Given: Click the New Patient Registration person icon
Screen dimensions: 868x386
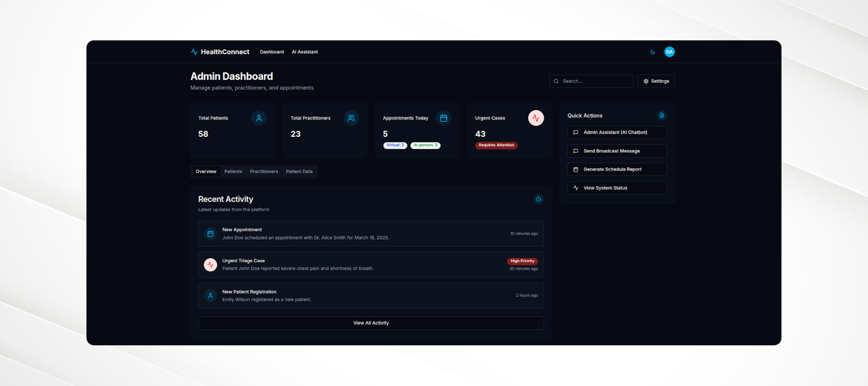Looking at the screenshot, I should [x=210, y=295].
